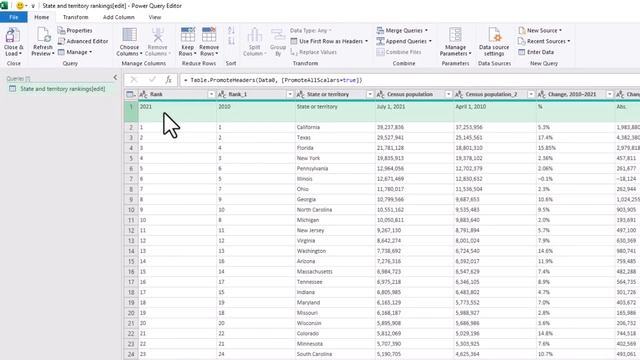Click the Manage Parameters icon
The height and width of the screenshot is (360, 640).
tap(455, 35)
